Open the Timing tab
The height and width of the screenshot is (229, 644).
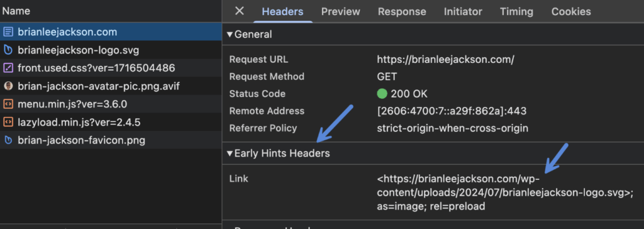click(x=517, y=12)
